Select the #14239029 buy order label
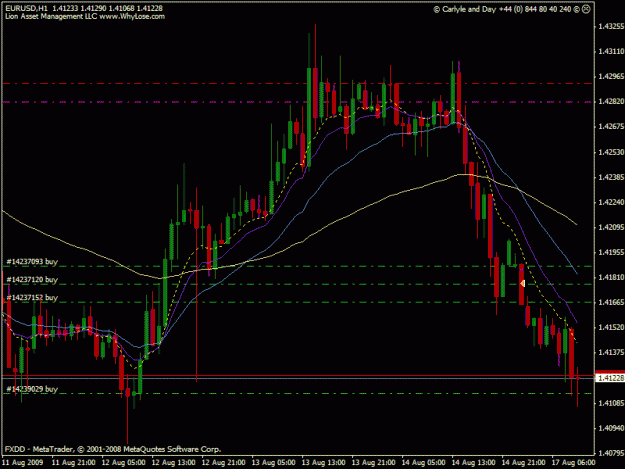625x469 pixels. pos(32,389)
